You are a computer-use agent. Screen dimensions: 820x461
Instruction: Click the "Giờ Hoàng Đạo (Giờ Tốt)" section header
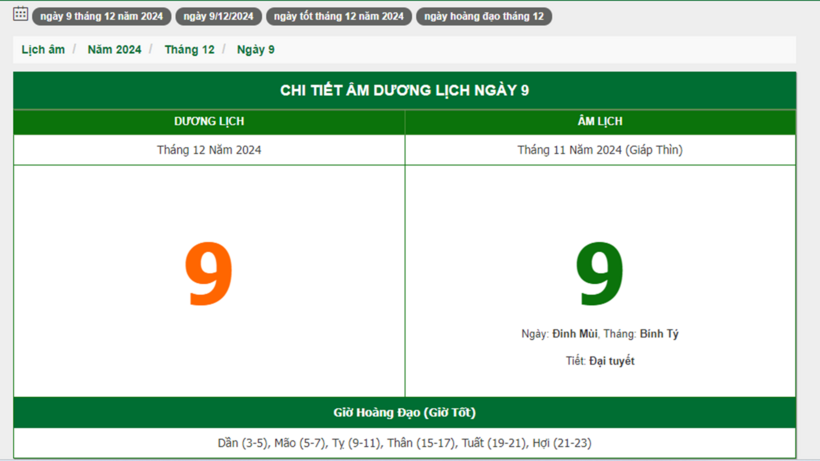click(404, 412)
